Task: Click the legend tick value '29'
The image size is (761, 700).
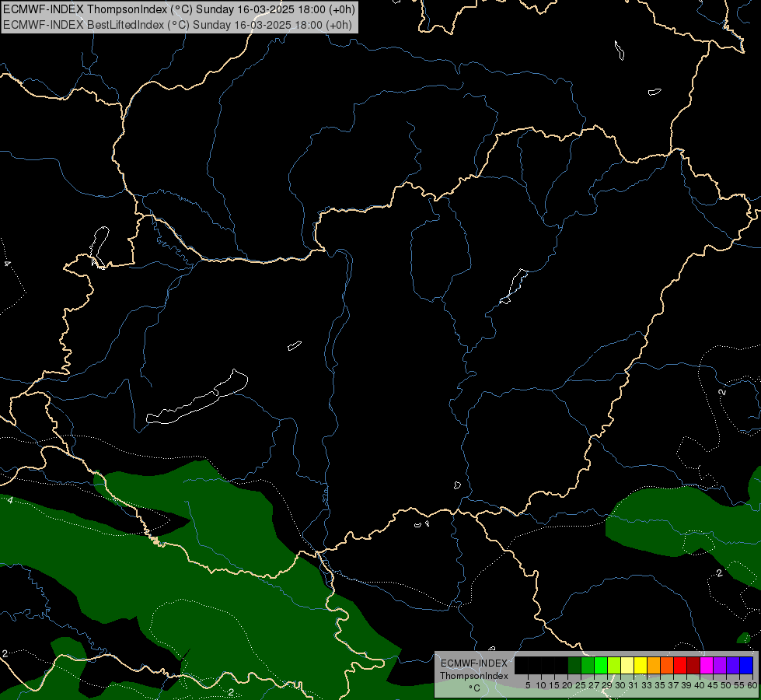Action: coord(608,685)
